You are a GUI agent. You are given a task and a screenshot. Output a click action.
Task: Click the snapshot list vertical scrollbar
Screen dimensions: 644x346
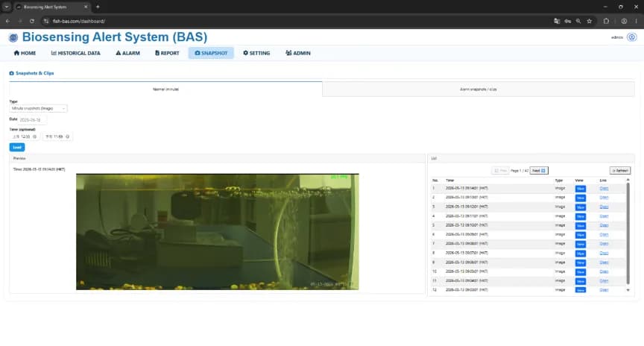tap(628, 233)
